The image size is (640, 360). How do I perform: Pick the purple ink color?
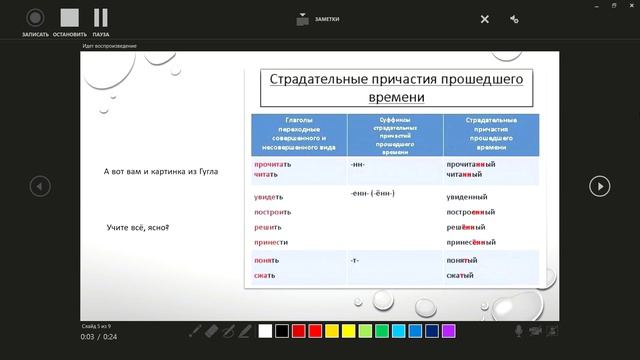pyautogui.click(x=449, y=331)
